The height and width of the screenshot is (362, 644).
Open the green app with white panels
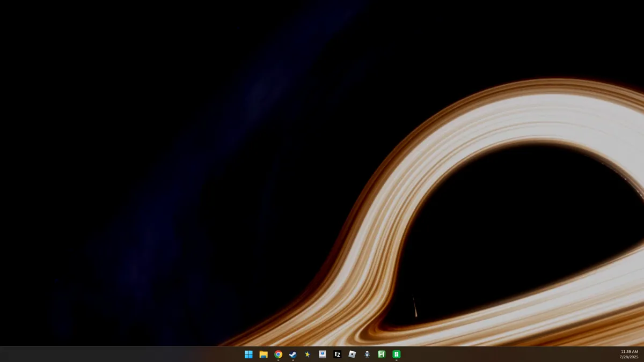tap(397, 354)
